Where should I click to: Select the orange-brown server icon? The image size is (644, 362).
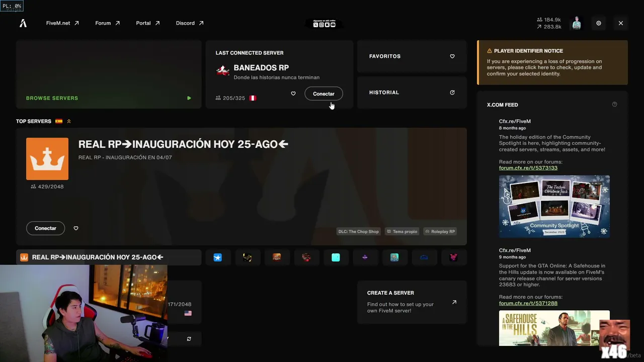click(x=277, y=257)
